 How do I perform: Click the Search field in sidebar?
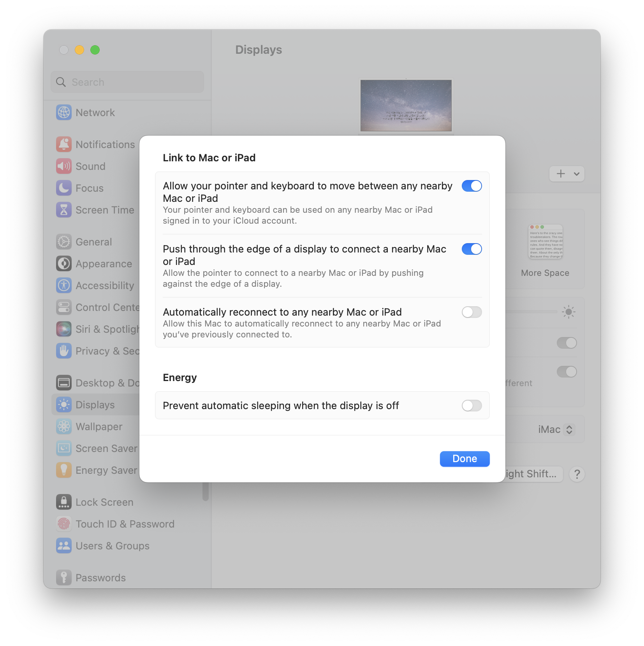[127, 82]
